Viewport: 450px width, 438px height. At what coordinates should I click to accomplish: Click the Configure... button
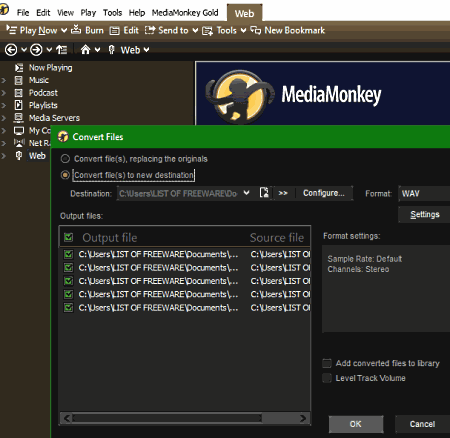(x=324, y=193)
